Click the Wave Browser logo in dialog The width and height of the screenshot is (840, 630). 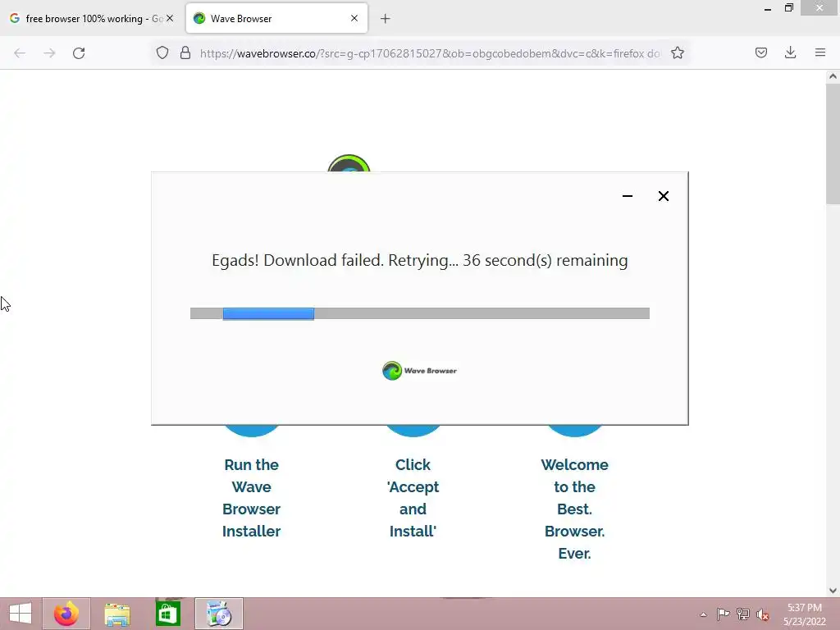419,371
